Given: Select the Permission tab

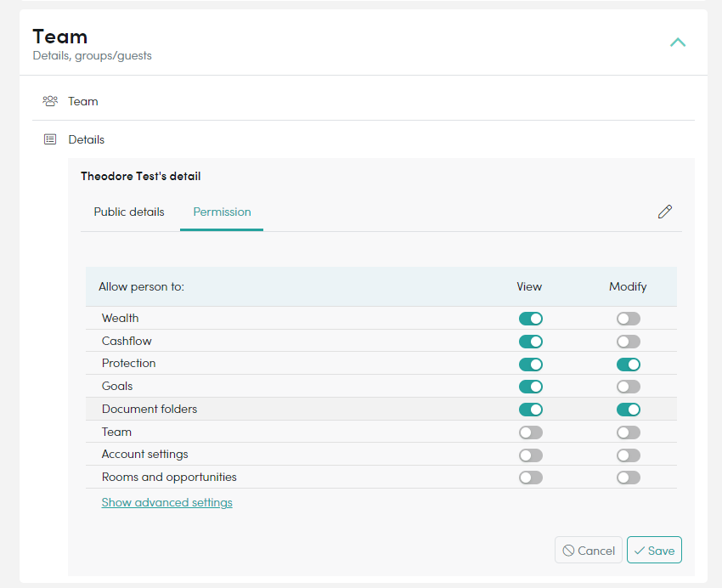Looking at the screenshot, I should tap(222, 212).
